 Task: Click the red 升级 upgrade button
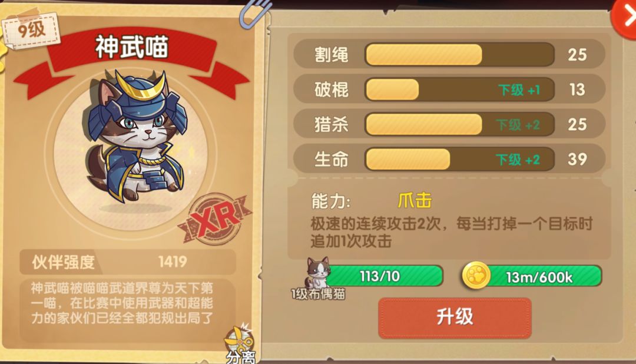tap(455, 317)
